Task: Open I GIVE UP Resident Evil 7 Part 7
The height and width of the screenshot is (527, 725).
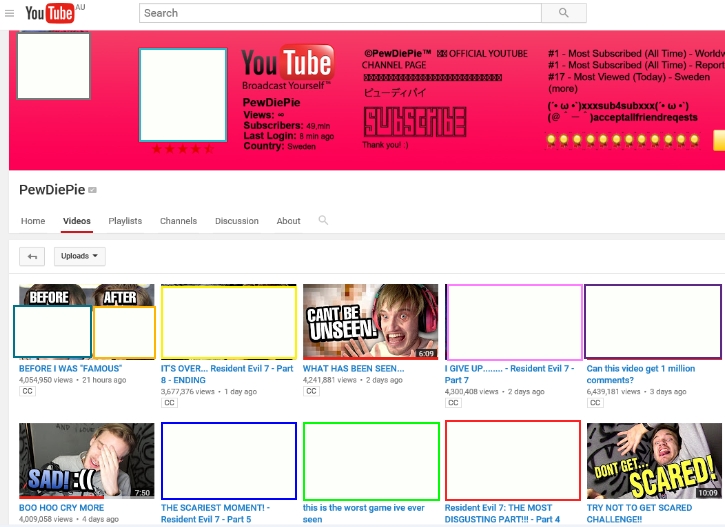Action: click(x=510, y=374)
